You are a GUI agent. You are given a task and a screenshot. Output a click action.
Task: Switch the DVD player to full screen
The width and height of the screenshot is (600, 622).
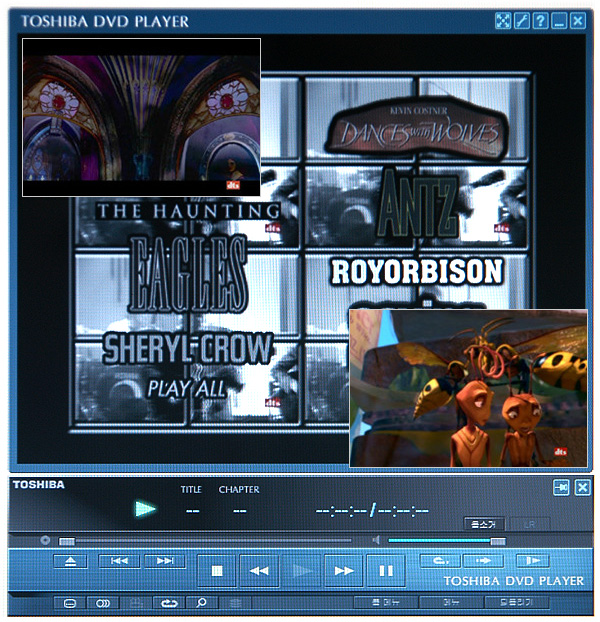[502, 21]
